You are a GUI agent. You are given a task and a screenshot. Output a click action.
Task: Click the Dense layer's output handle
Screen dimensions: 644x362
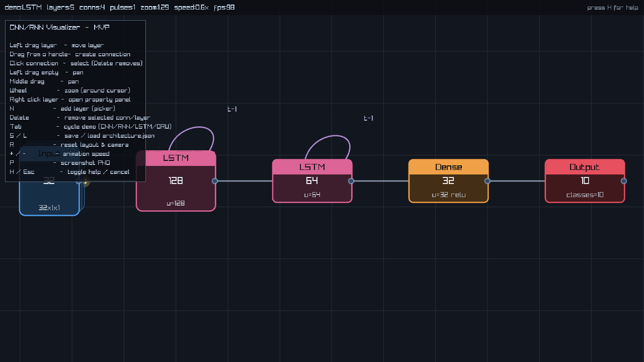488,181
